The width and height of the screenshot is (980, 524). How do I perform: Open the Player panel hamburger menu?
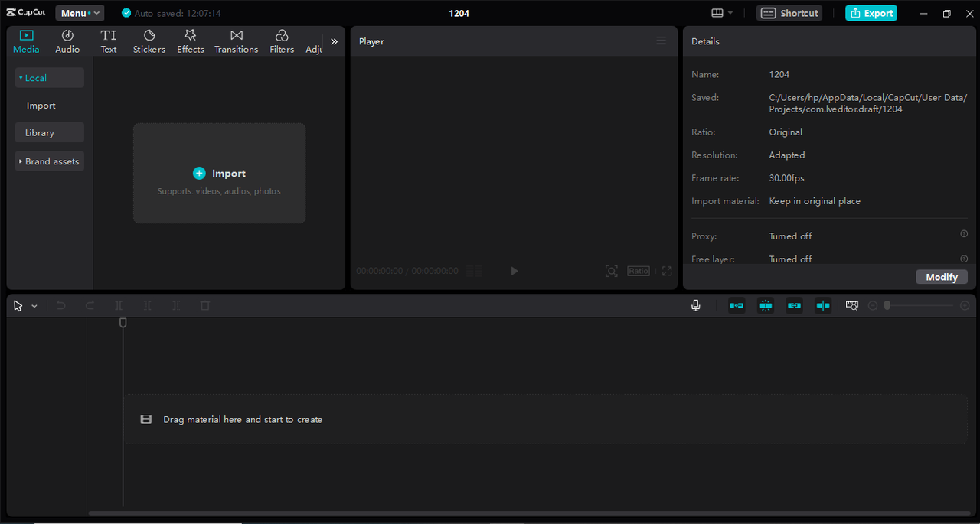click(x=661, y=41)
